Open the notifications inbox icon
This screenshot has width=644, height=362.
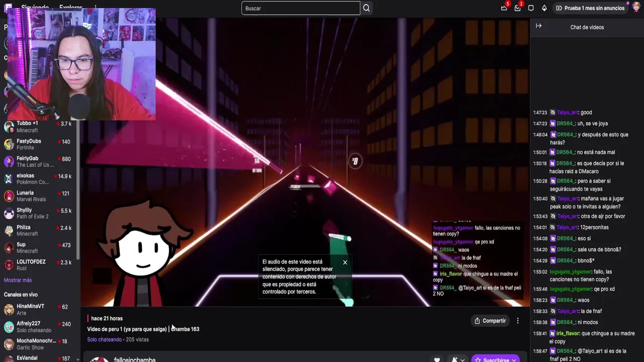click(517, 8)
